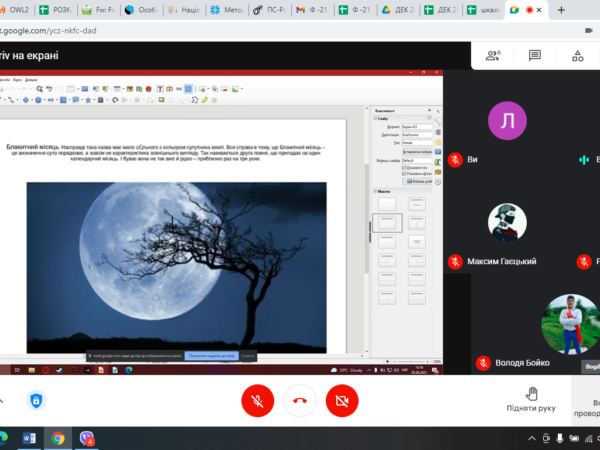Select the purple Л participant avatar
Screen dimensions: 600x450
pos(508,121)
